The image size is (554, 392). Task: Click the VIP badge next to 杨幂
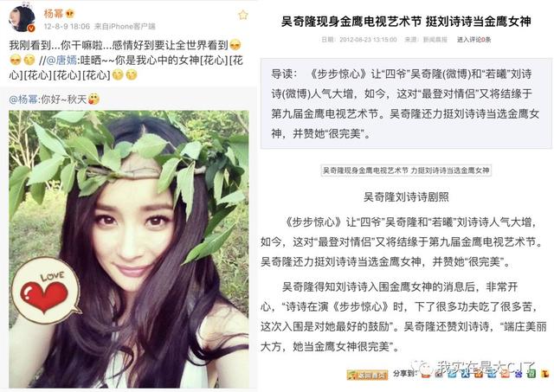point(70,14)
